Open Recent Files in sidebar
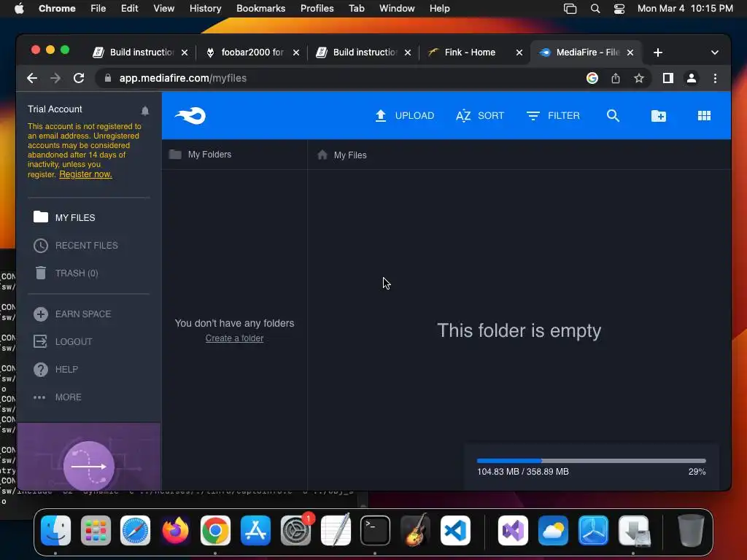 coord(76,245)
